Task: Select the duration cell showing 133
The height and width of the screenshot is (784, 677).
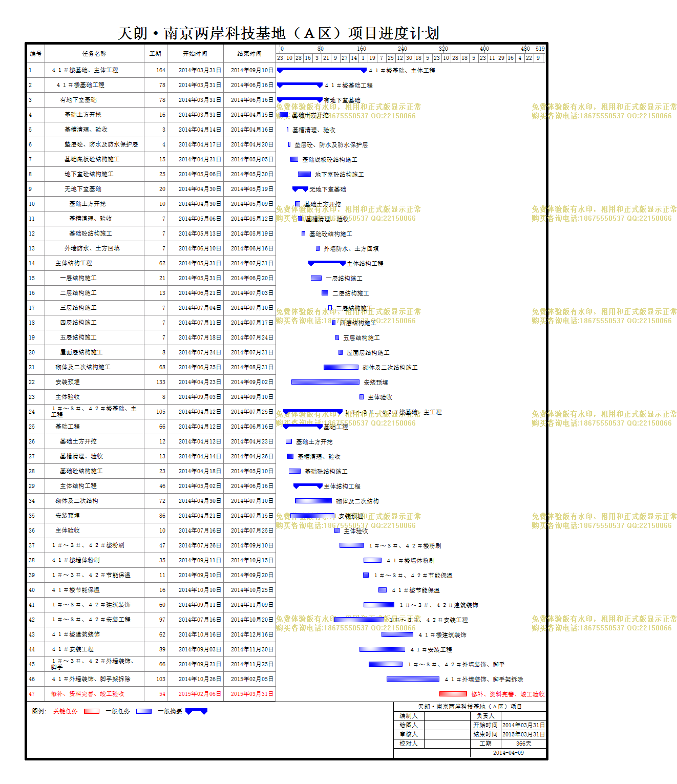Action: pyautogui.click(x=155, y=382)
